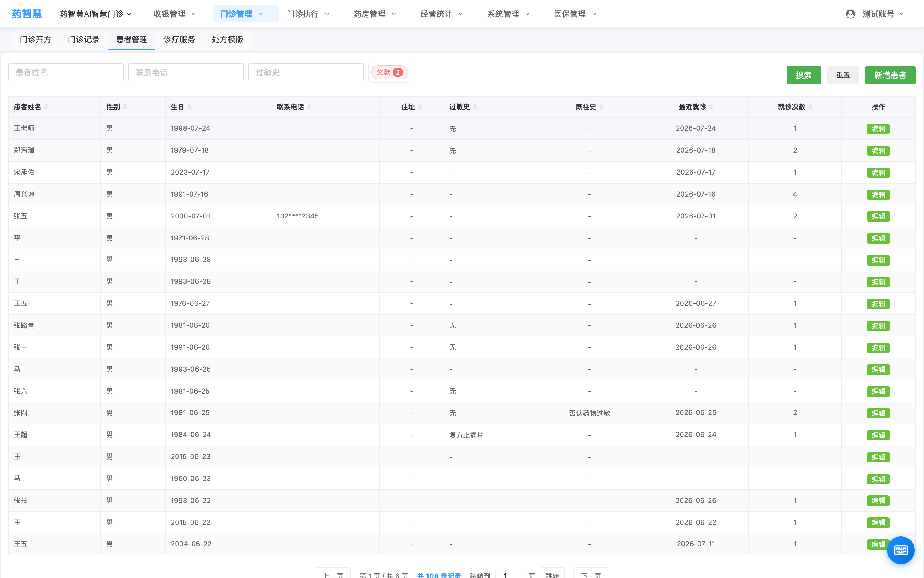Select the 患者管理 tab
Viewport: 924px width, 578px height.
tap(131, 39)
